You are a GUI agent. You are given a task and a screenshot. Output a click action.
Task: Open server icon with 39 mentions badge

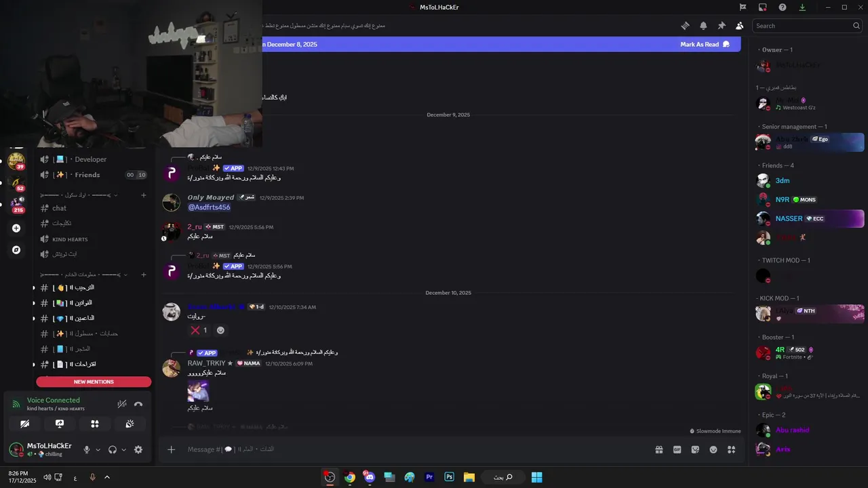point(16,161)
